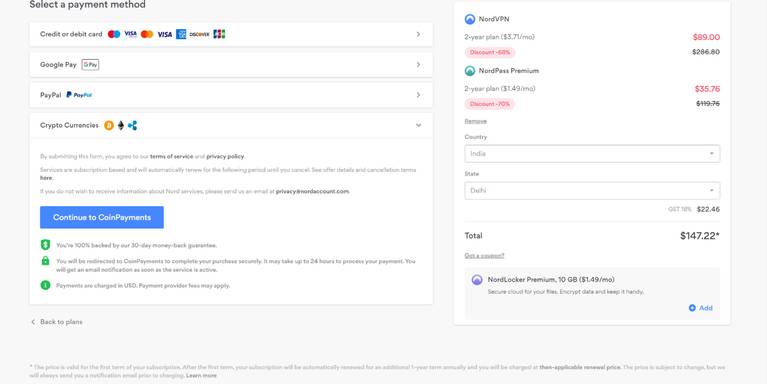
Task: Click the 2-year plan ($3.71/mo) text
Action: point(499,37)
